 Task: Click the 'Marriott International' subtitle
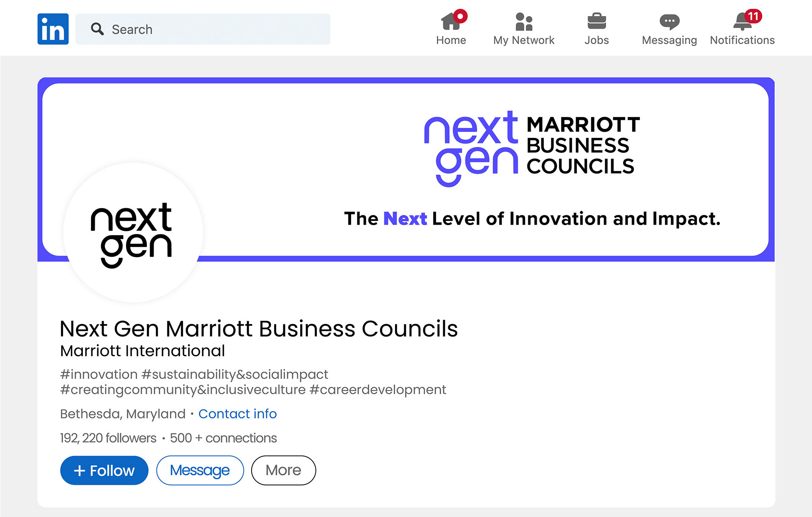pos(143,351)
